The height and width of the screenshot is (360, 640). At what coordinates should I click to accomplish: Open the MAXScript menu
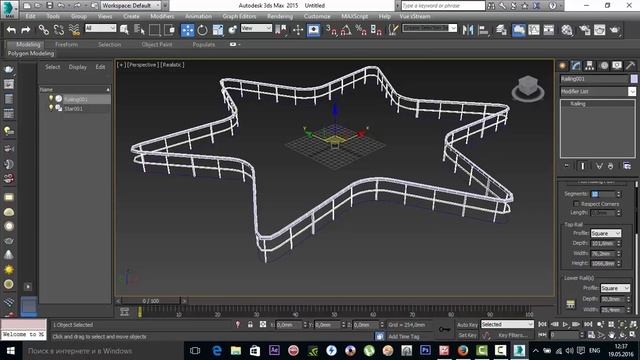[x=354, y=16]
